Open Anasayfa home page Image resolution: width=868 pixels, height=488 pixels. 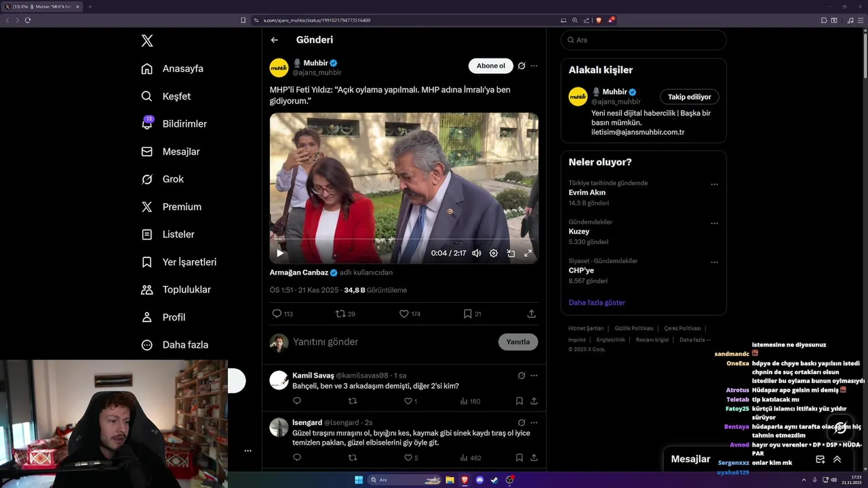pyautogui.click(x=172, y=68)
